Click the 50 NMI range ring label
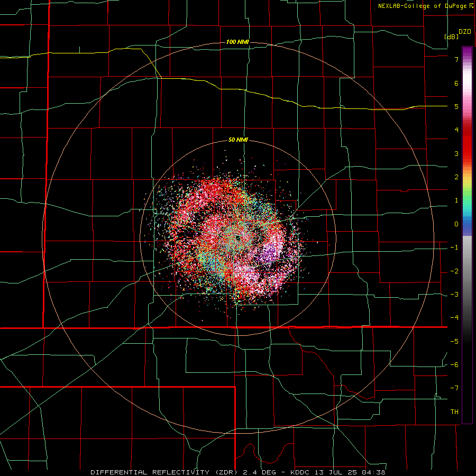The width and height of the screenshot is (476, 476). (x=238, y=140)
